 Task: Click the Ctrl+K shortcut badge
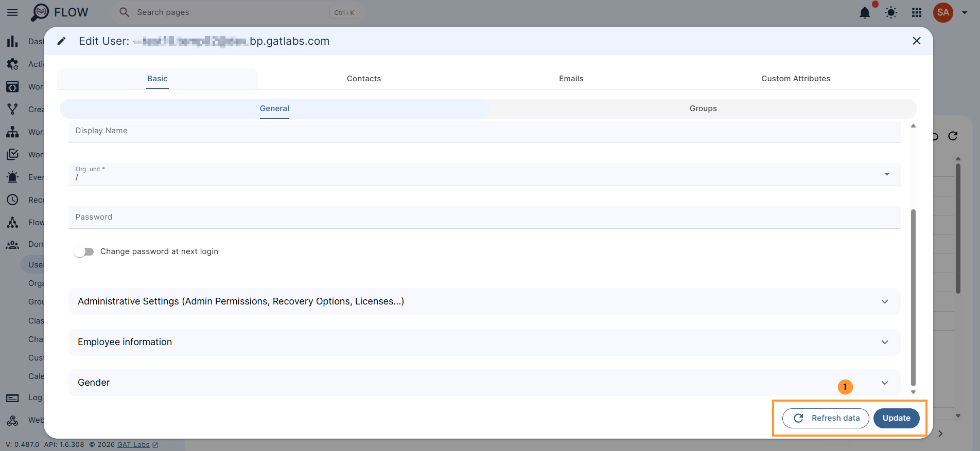[344, 13]
